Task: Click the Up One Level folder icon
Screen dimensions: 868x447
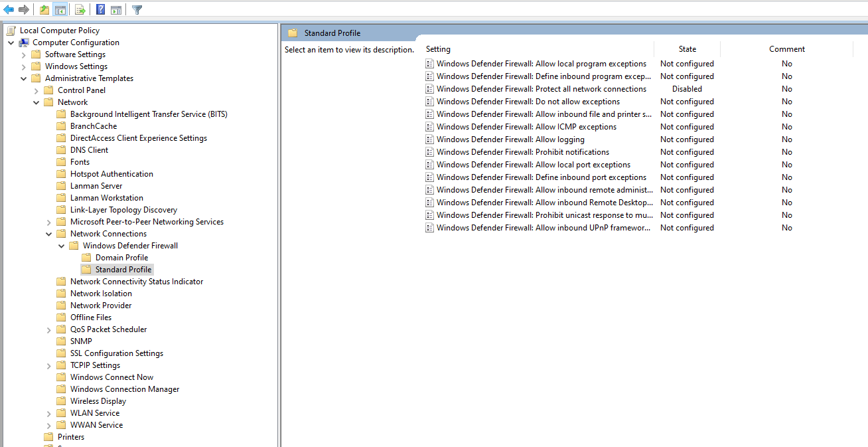Action: point(44,9)
